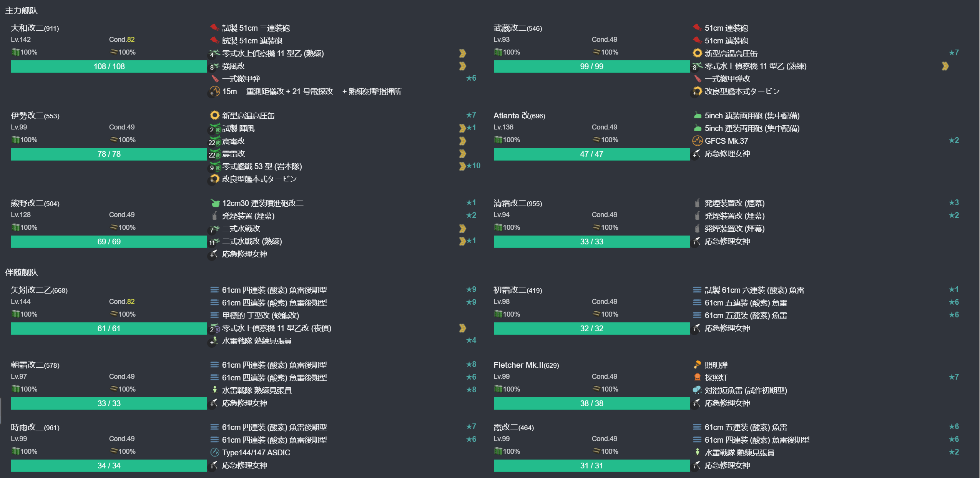The height and width of the screenshot is (478, 980).
Task: Click the 照明弾 star shell icon on Fletcher Mk.II
Action: pyautogui.click(x=697, y=365)
